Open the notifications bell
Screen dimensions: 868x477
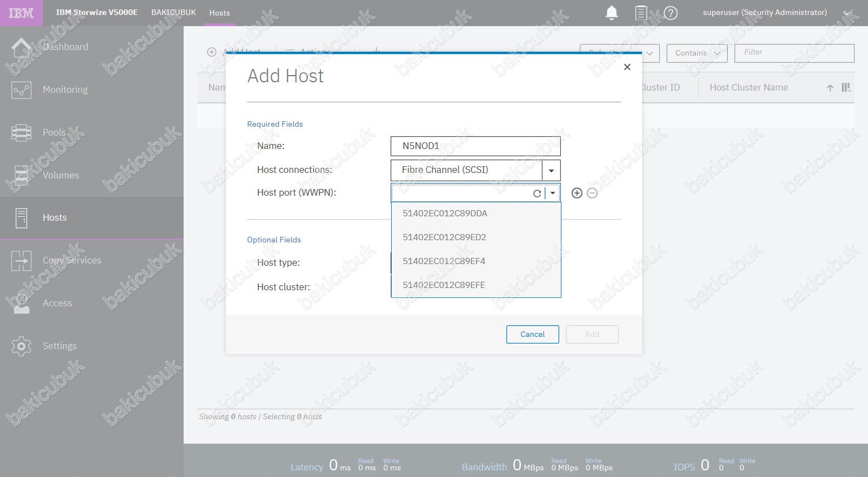pyautogui.click(x=611, y=13)
